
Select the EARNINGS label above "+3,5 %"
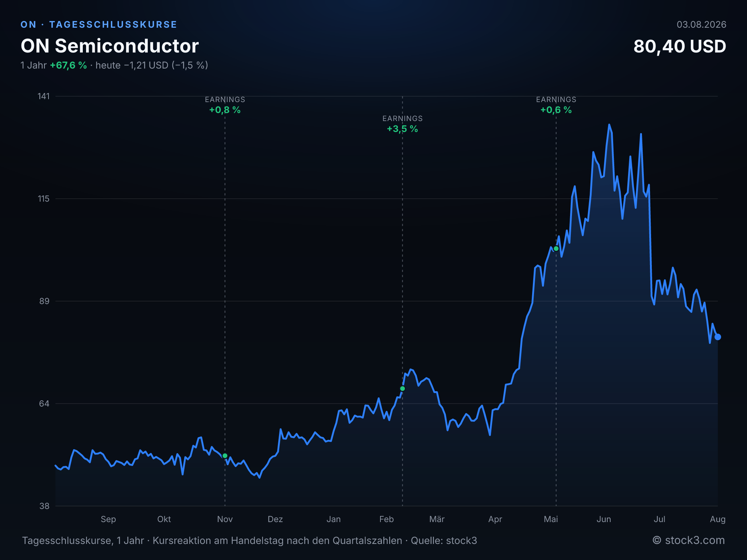coord(402,118)
